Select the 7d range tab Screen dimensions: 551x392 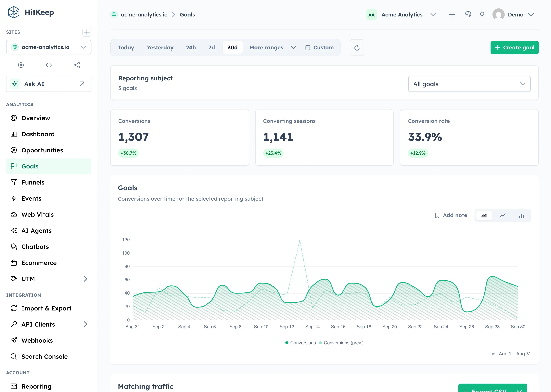(212, 47)
